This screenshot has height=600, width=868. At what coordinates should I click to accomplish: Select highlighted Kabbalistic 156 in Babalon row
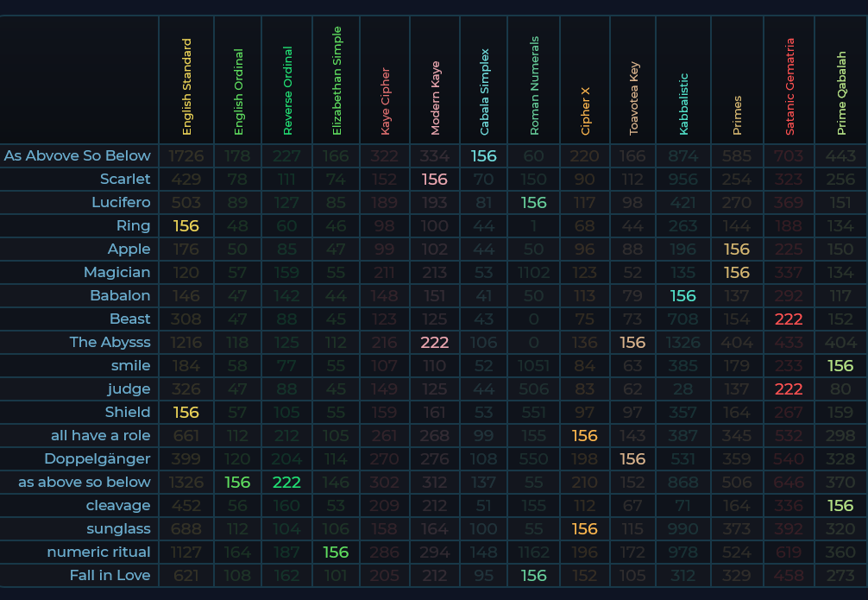point(682,295)
